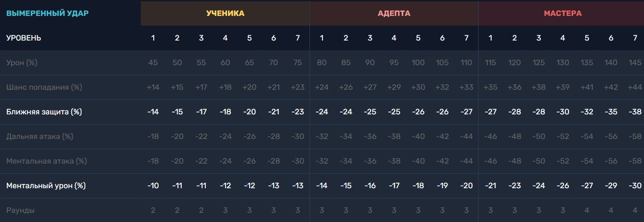Highlight the "Урон (%)" row label

(x=22, y=63)
